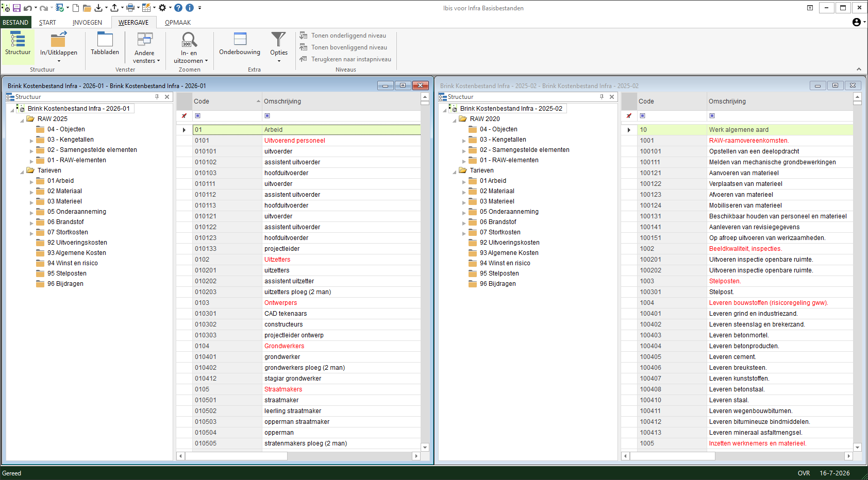Click the blue info icon

(x=190, y=8)
